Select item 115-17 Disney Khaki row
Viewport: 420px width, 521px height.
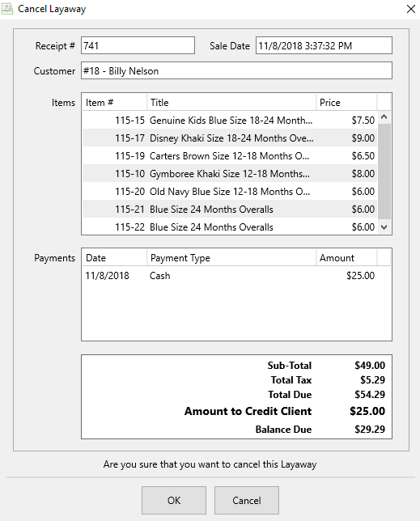pos(230,138)
